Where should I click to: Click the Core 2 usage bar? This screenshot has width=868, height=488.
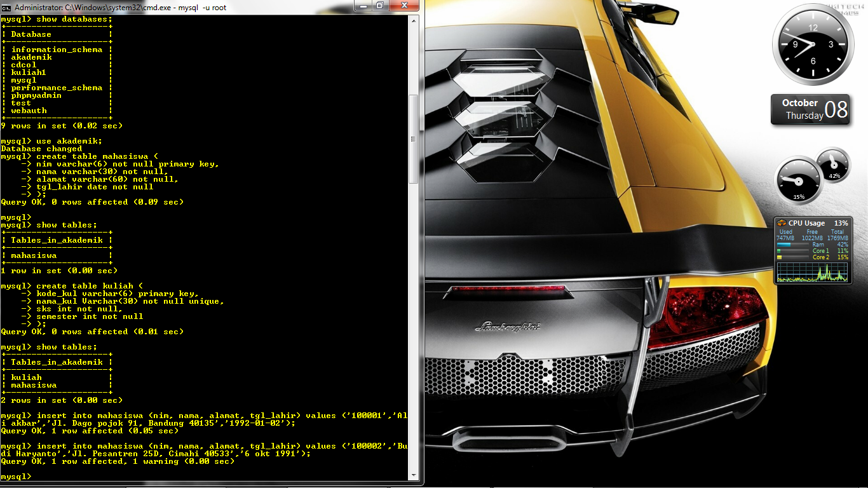pos(793,257)
